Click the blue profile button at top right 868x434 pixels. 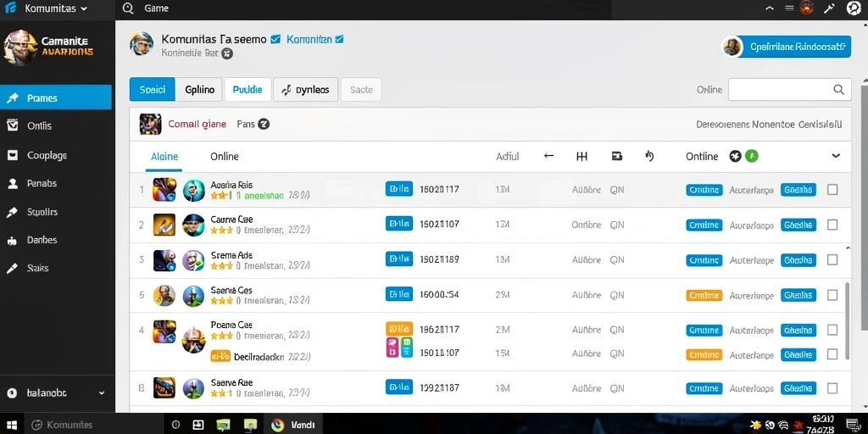tap(787, 47)
